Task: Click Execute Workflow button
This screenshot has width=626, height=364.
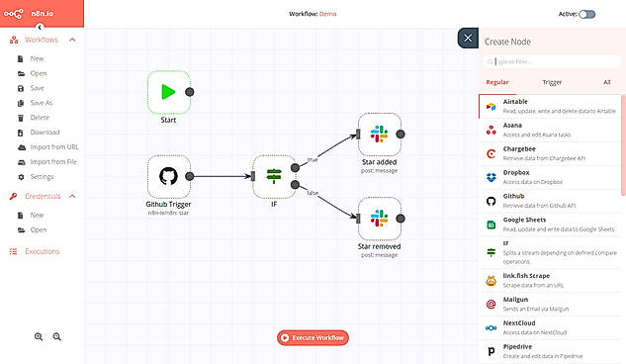Action: tap(313, 337)
